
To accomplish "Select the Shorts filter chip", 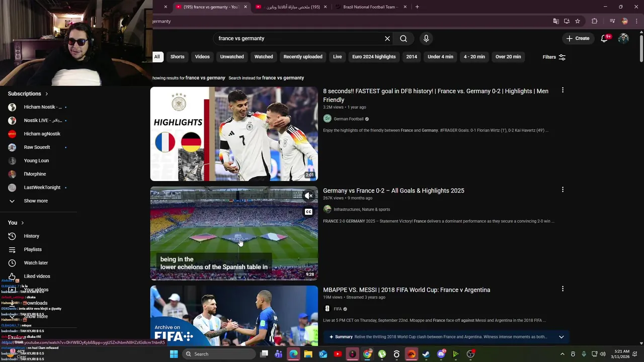I will [x=177, y=57].
